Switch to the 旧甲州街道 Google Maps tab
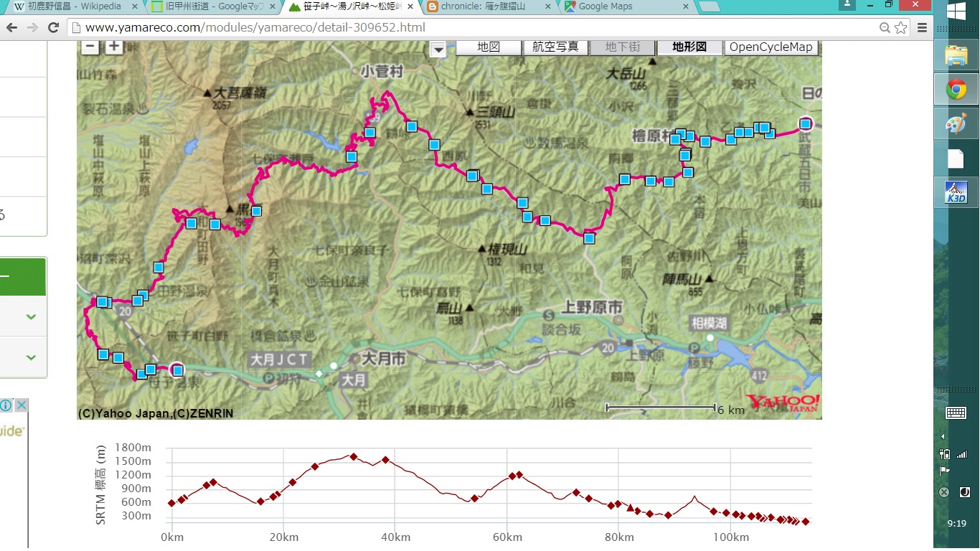This screenshot has width=980, height=551. (x=212, y=6)
